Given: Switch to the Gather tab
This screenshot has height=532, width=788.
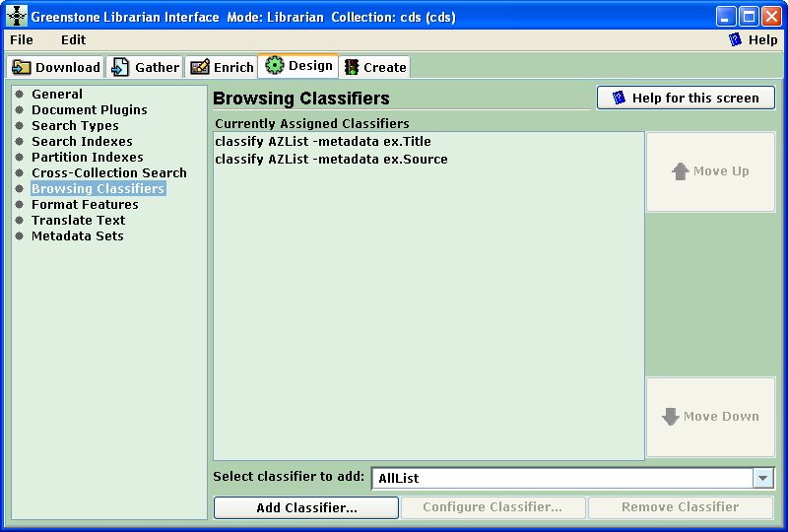Looking at the screenshot, I should [x=145, y=67].
